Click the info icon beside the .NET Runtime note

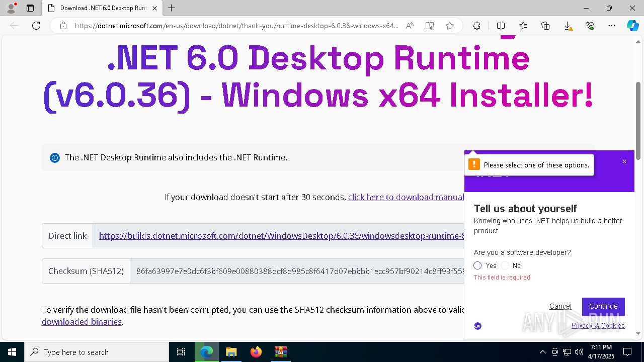coord(55,158)
